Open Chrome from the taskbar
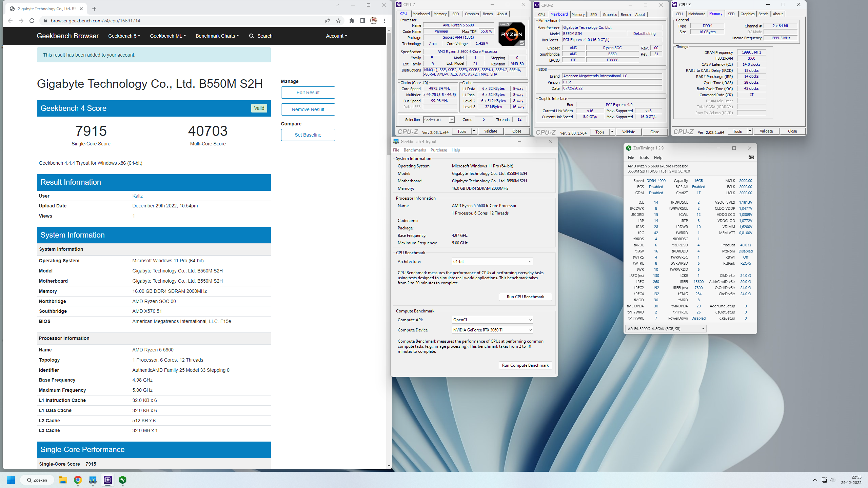This screenshot has height=488, width=868. point(78,480)
